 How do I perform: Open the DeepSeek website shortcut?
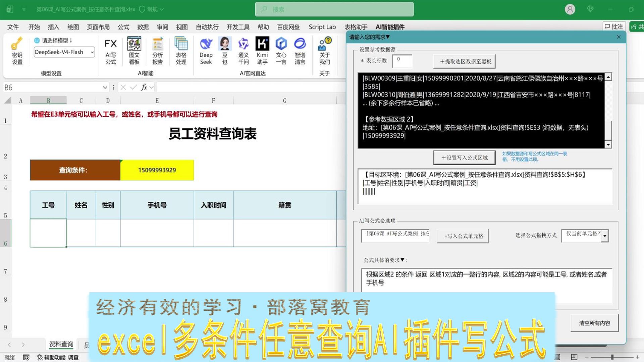(x=206, y=51)
